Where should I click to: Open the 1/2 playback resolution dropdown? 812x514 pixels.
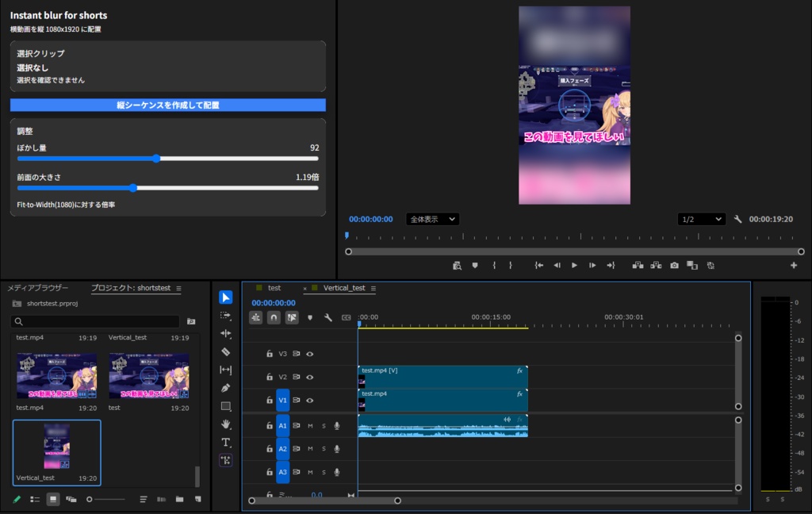[x=701, y=219]
